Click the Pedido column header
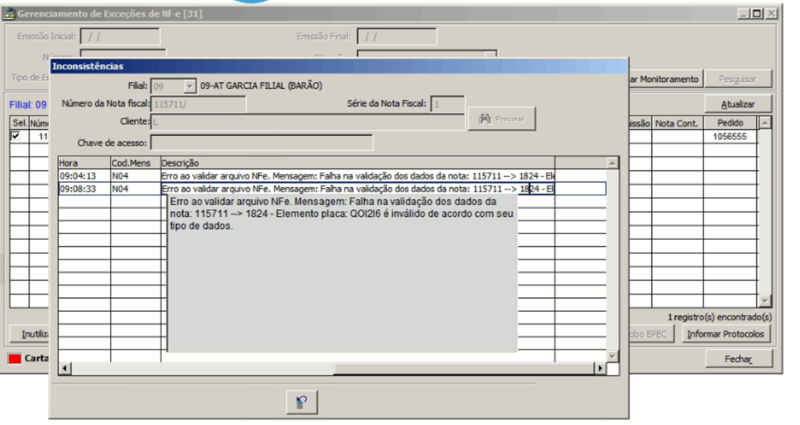Viewport: 800px width, 425px height. [731, 123]
